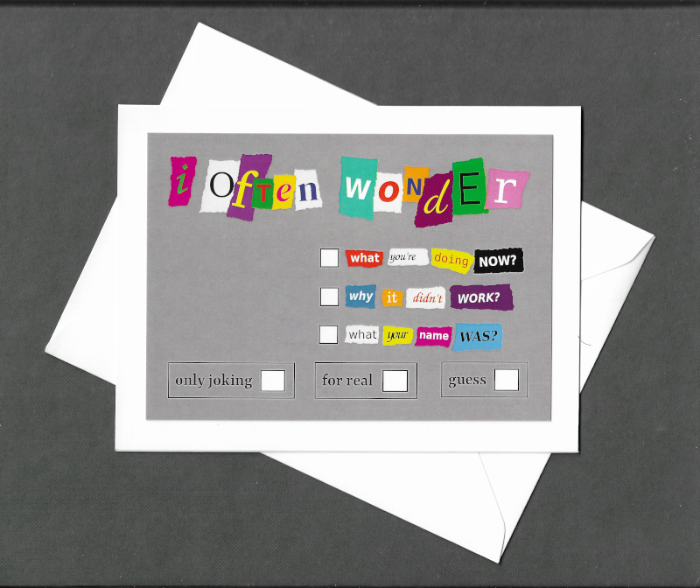Click the red "what" word cutout
The image size is (700, 588).
pyautogui.click(x=365, y=258)
